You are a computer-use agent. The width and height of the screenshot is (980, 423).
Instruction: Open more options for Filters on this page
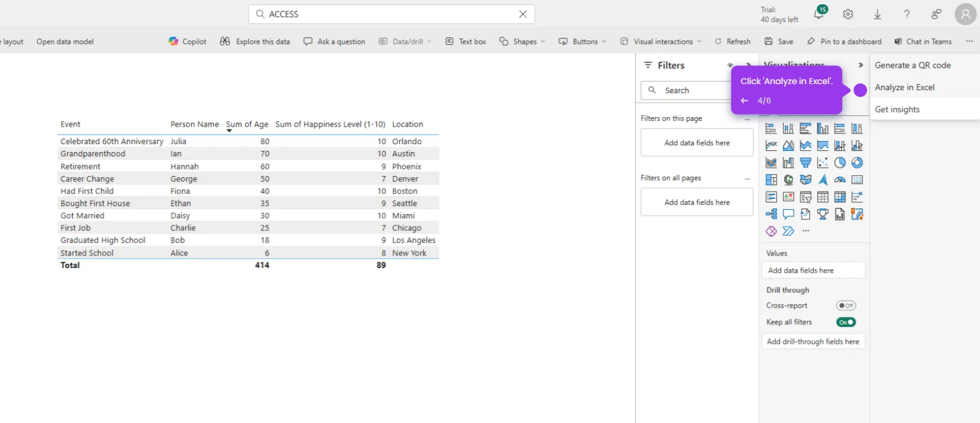tap(747, 119)
